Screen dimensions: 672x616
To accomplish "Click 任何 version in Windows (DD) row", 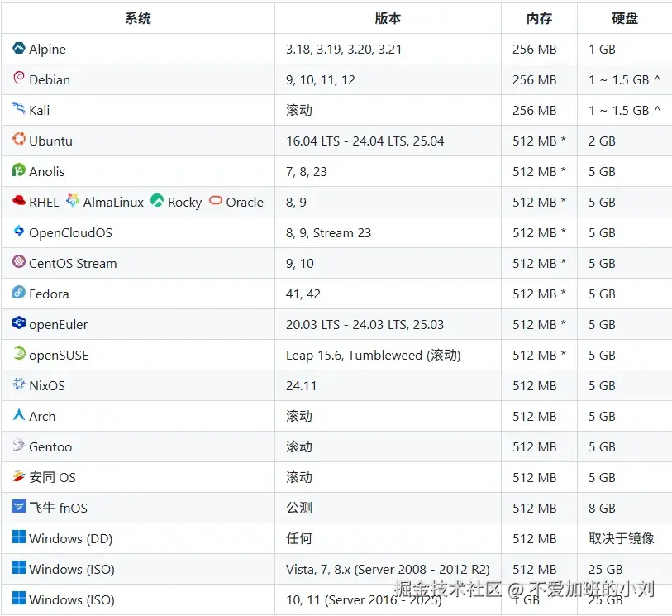I will click(299, 539).
